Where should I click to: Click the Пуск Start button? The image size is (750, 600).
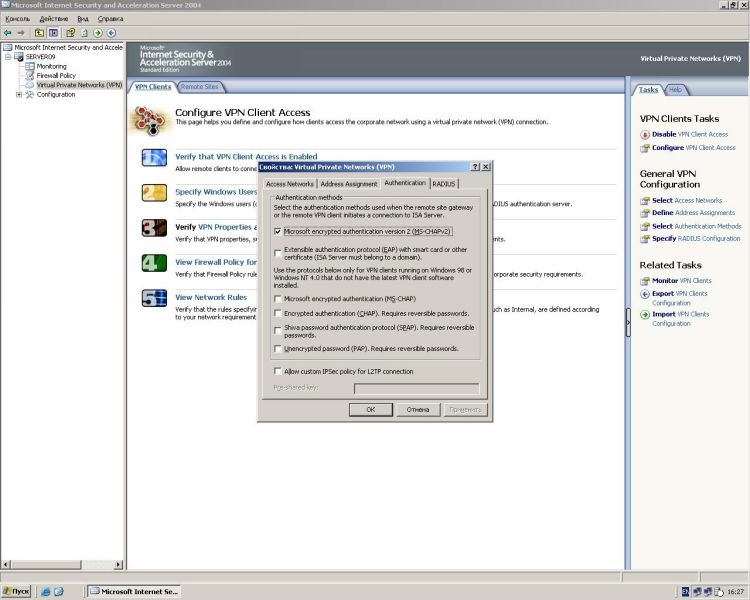(16, 591)
